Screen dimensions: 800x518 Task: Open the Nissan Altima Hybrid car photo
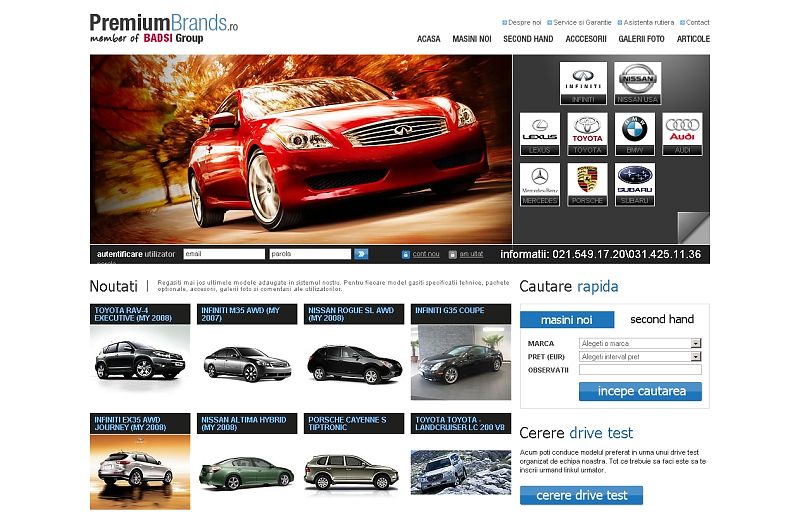coord(247,473)
